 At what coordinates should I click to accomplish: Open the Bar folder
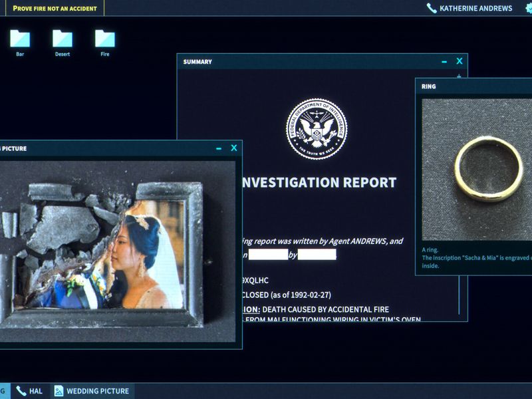coord(20,43)
